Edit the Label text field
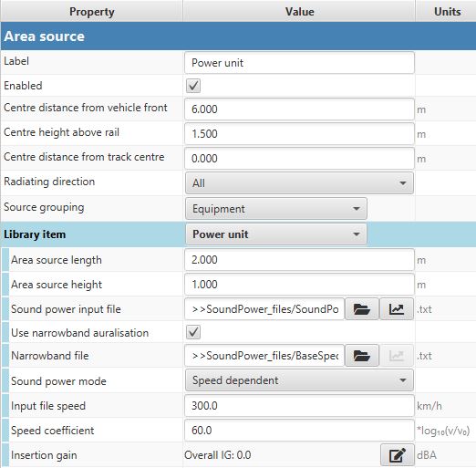 tap(299, 63)
